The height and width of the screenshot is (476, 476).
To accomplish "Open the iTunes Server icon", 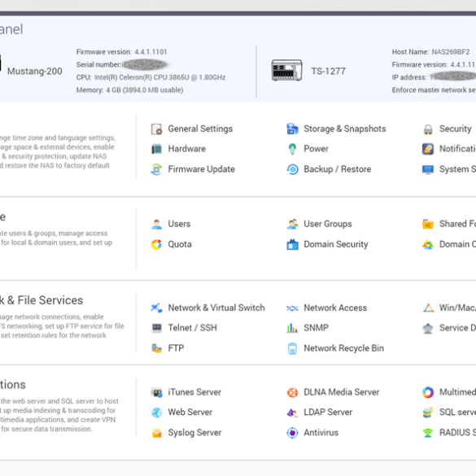I will click(157, 392).
